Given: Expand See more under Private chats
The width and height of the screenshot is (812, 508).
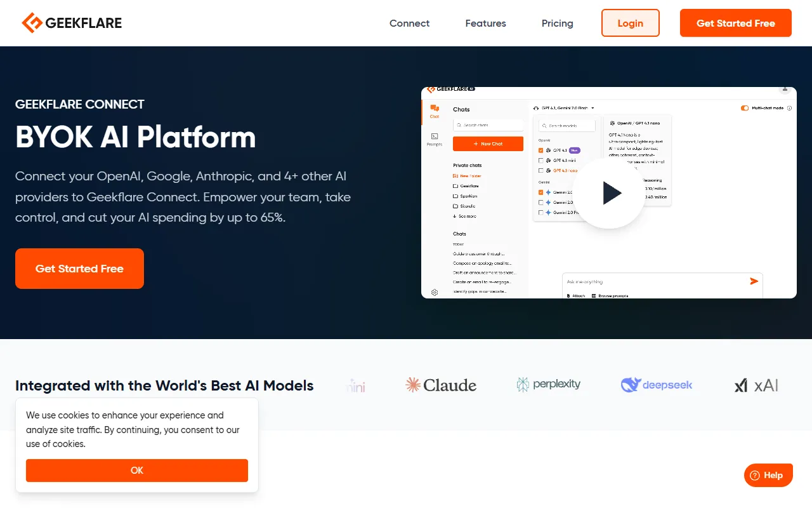Looking at the screenshot, I should (x=464, y=217).
